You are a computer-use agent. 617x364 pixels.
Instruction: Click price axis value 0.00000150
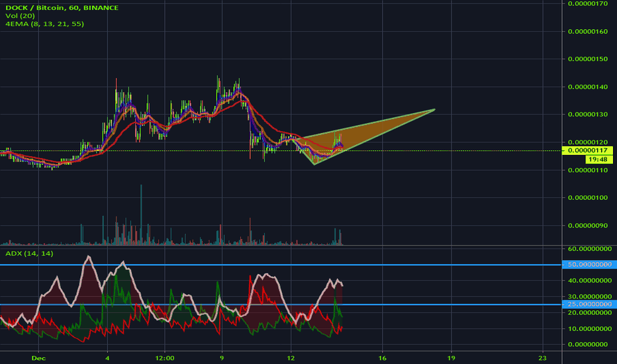click(588, 59)
